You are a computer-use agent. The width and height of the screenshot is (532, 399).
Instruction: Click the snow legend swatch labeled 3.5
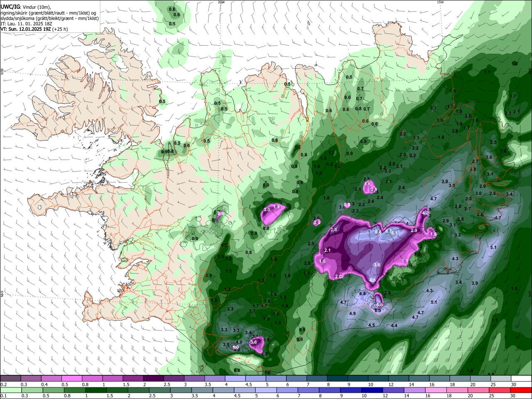[214, 379]
